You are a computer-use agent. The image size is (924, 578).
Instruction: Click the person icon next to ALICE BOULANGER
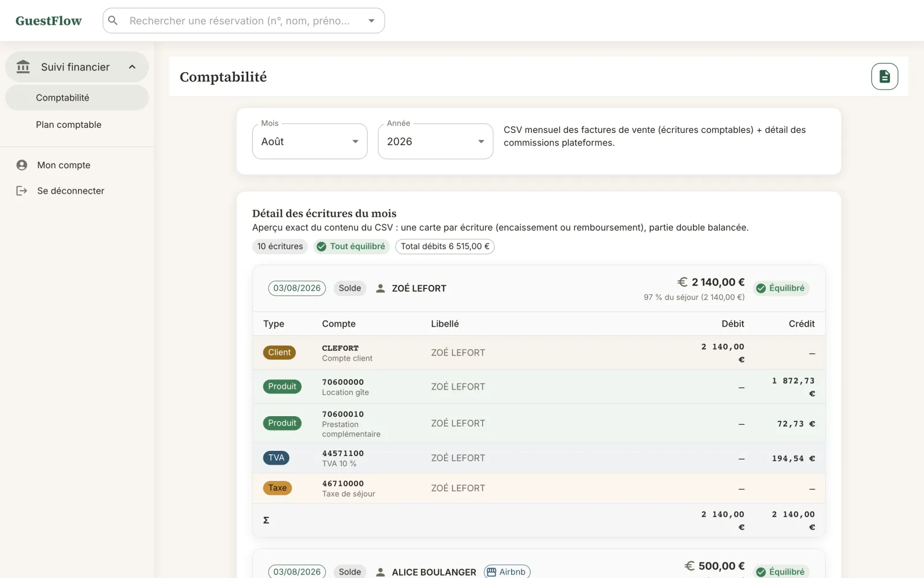pyautogui.click(x=381, y=572)
